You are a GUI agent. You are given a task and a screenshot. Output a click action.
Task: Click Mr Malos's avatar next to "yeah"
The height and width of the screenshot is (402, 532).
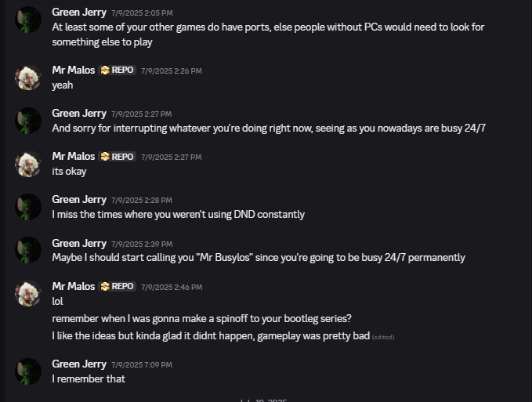tap(29, 78)
